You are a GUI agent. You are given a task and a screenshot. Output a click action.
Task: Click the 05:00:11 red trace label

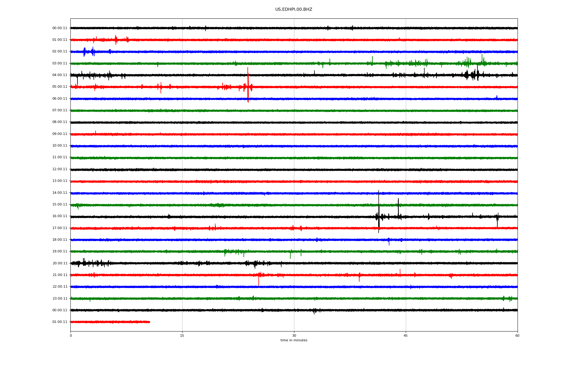[x=60, y=87]
